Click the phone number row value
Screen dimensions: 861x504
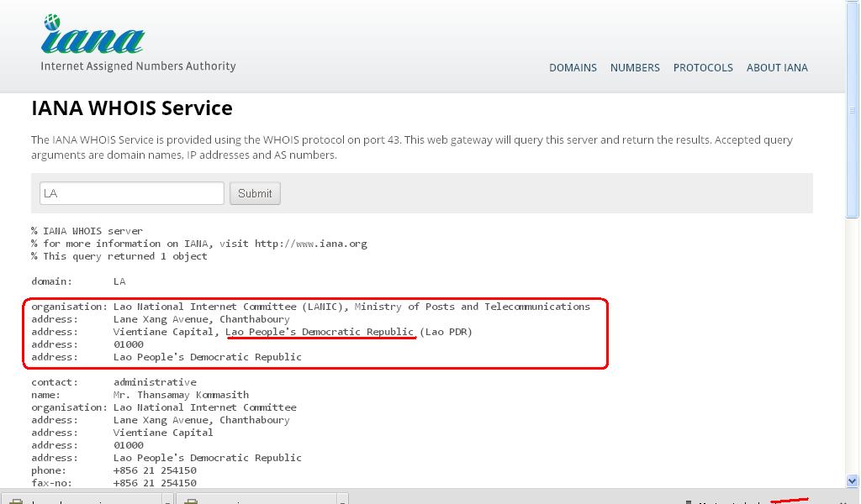(x=155, y=470)
